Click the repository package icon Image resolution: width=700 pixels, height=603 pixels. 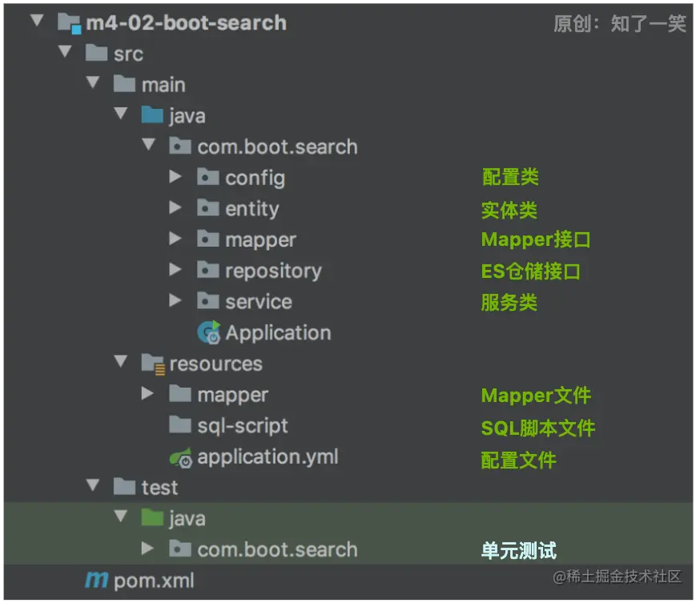click(208, 270)
